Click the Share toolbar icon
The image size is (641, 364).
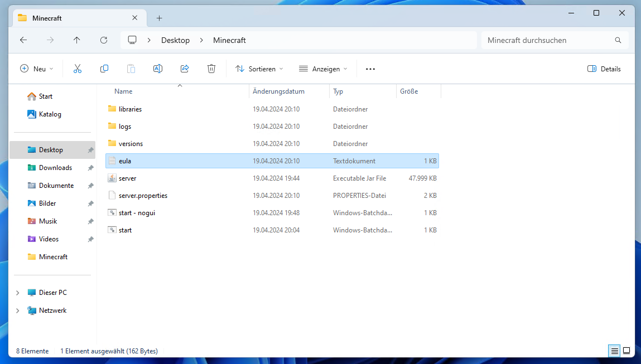point(184,69)
